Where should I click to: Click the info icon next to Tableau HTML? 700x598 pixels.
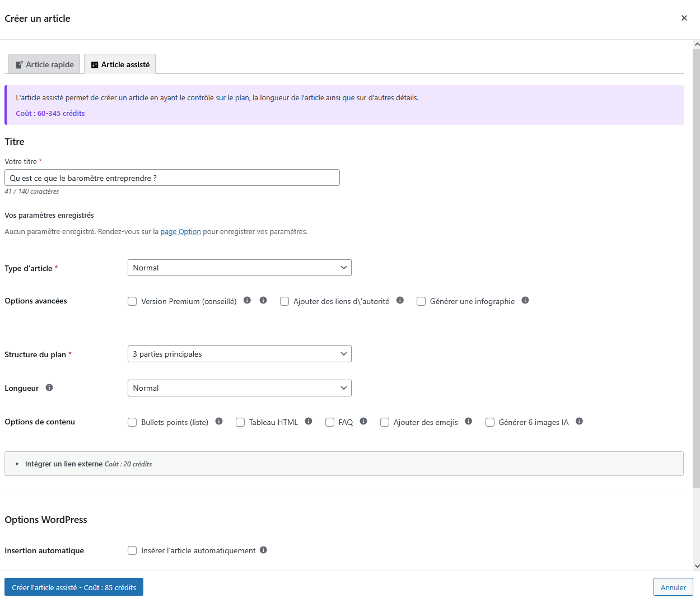click(x=309, y=421)
